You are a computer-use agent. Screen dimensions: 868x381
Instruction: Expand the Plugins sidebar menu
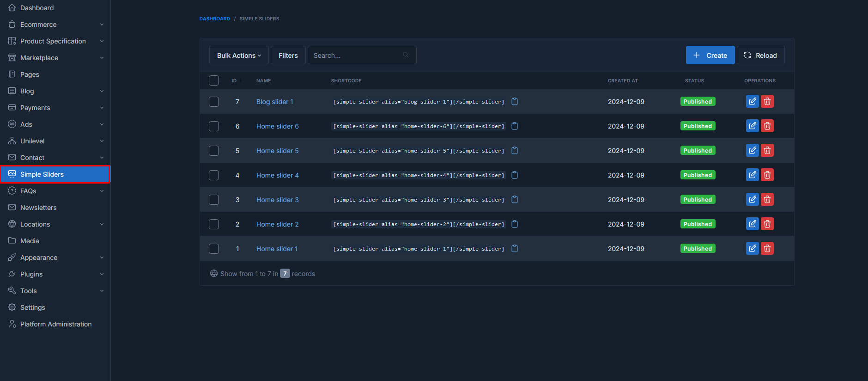[x=55, y=274]
